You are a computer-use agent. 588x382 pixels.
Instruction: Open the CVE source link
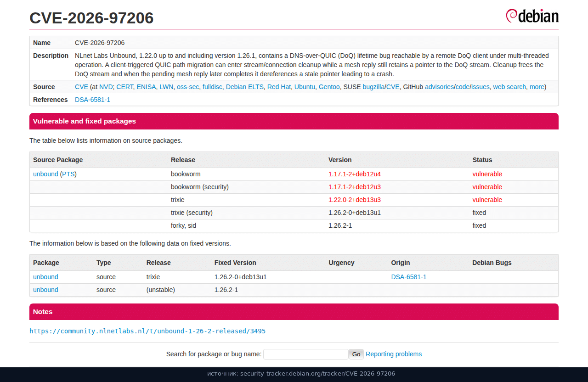81,87
